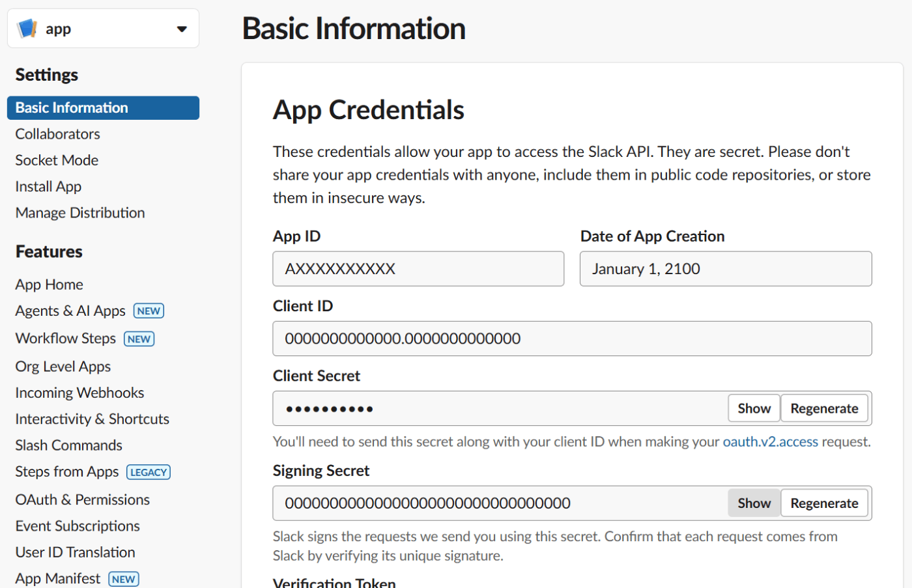
Task: Show the Client Secret value
Action: [754, 408]
